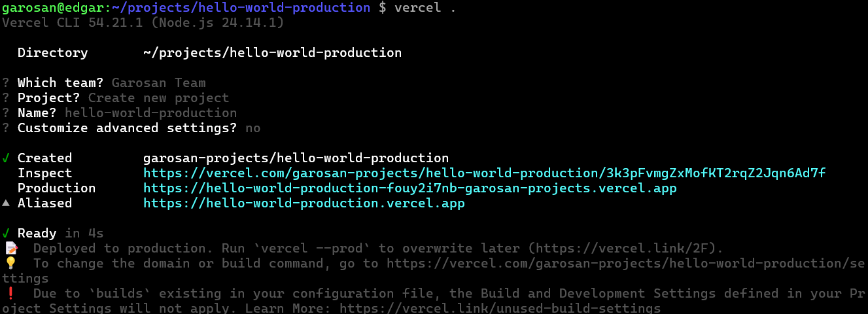This screenshot has width=868, height=314.
Task: Click the garosan@edgar prompt username
Action: point(53,8)
